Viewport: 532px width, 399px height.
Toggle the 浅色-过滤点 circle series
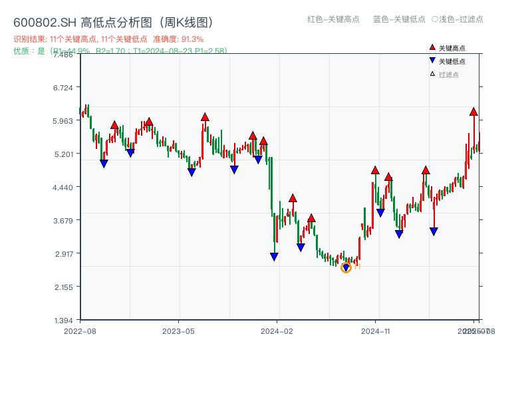pos(459,19)
